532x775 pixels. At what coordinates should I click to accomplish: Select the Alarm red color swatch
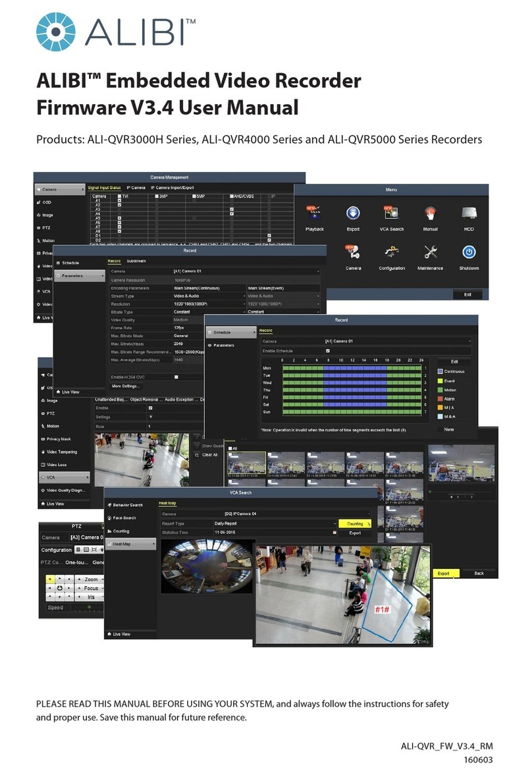pos(440,399)
